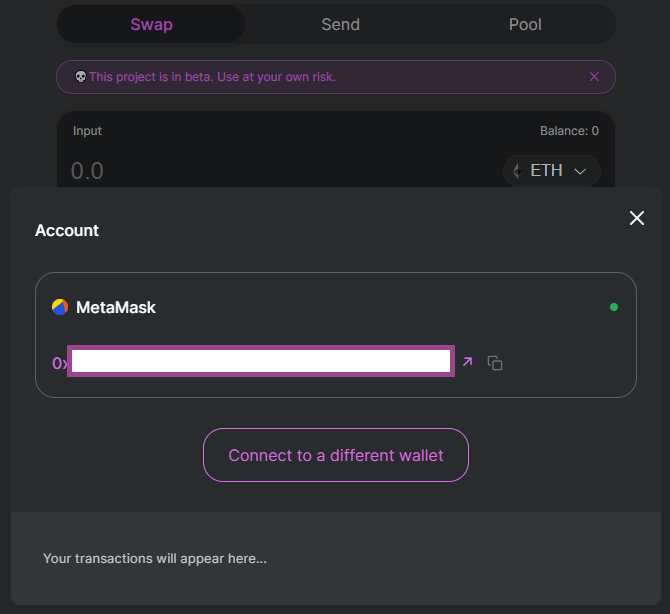Click the Ethereum logo icon
This screenshot has height=614, width=670.
517,171
